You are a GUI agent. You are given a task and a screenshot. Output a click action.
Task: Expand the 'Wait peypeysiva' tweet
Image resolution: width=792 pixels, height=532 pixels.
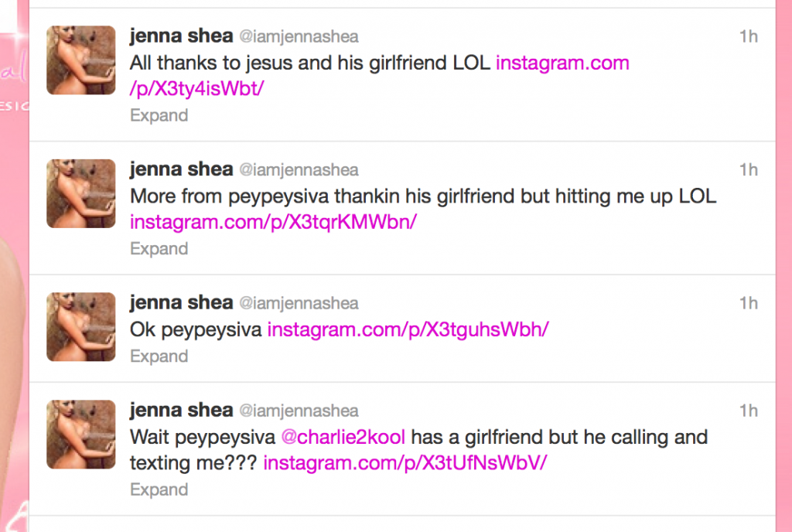(x=159, y=489)
